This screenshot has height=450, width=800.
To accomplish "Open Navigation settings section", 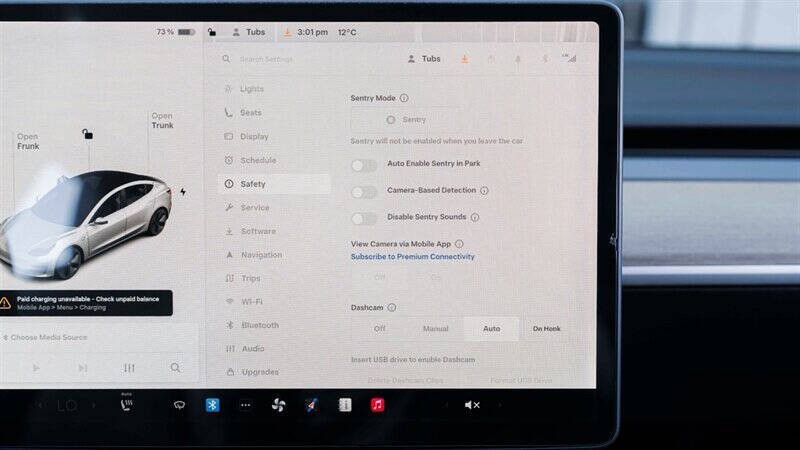I will pyautogui.click(x=260, y=255).
